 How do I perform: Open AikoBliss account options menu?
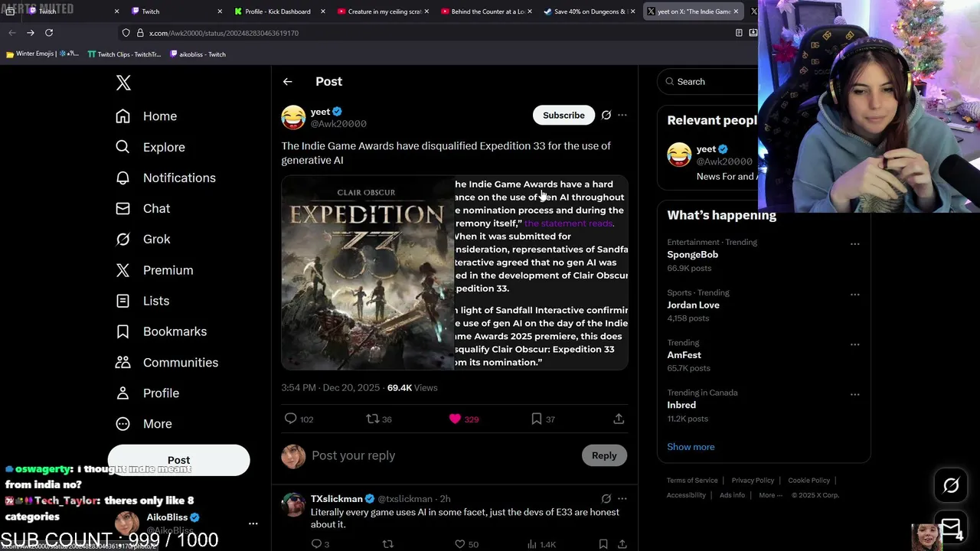click(x=253, y=523)
